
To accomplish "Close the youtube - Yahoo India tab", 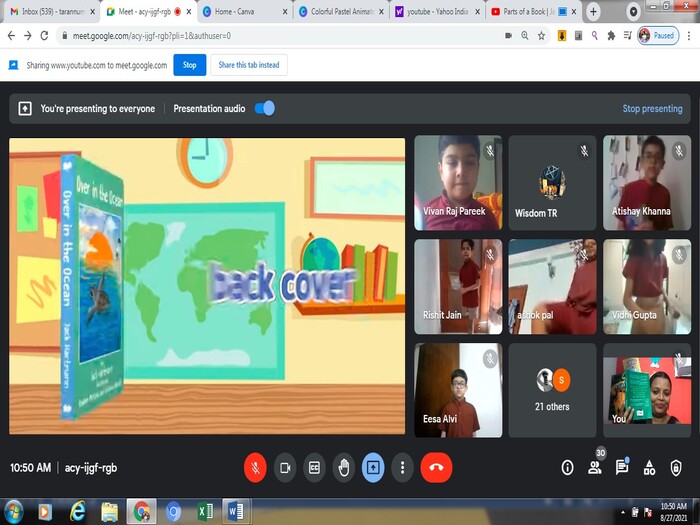I will pyautogui.click(x=477, y=12).
